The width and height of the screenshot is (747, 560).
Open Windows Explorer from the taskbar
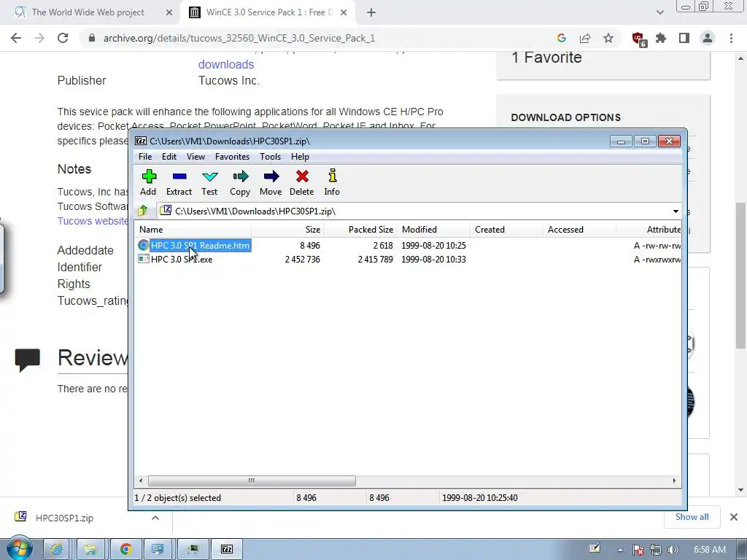(90, 550)
